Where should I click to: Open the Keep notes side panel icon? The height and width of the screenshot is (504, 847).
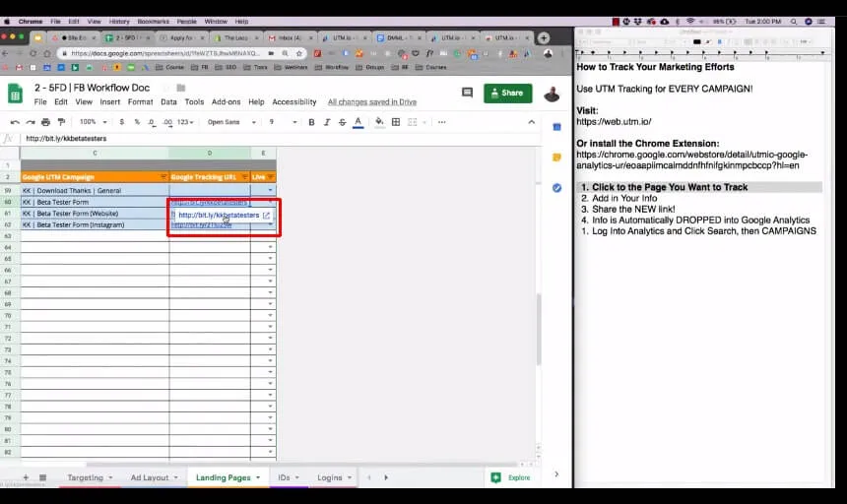556,157
